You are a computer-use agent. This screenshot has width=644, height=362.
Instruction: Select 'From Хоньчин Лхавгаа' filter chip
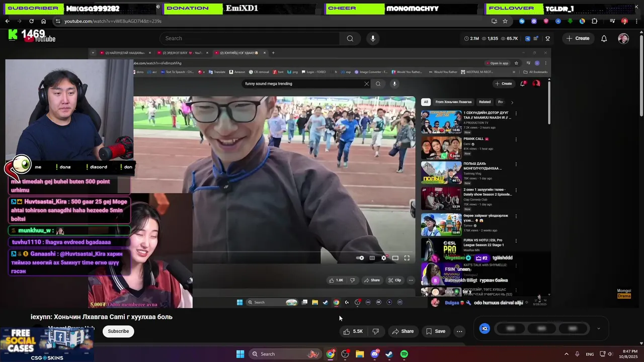(x=453, y=102)
